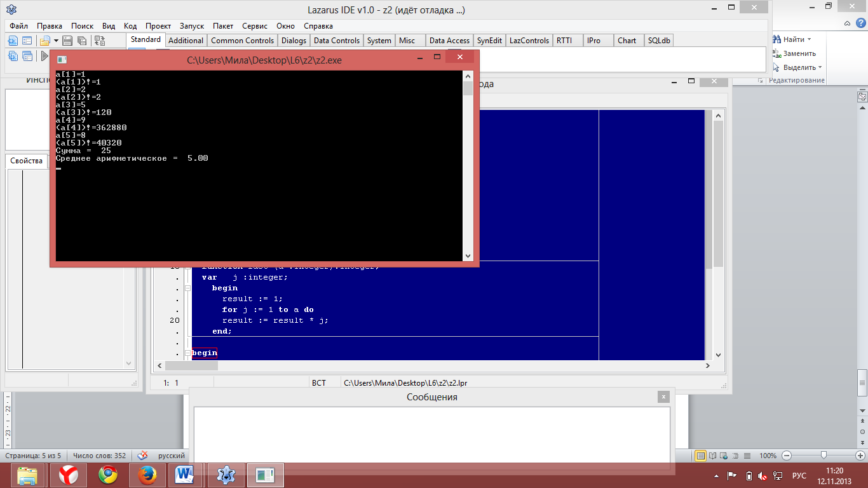The width and height of the screenshot is (868, 488).
Task: Switch to Common Controls palette tab
Action: pos(242,40)
